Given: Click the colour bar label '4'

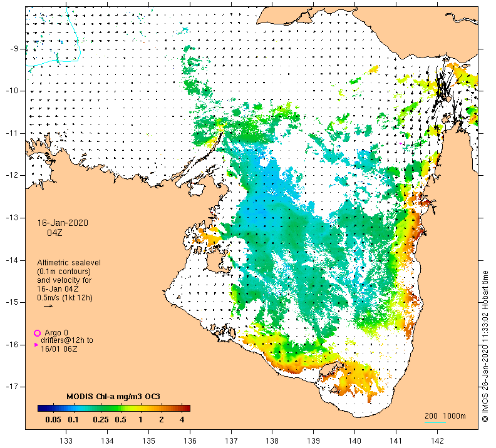Looking at the screenshot, I should (x=182, y=420).
